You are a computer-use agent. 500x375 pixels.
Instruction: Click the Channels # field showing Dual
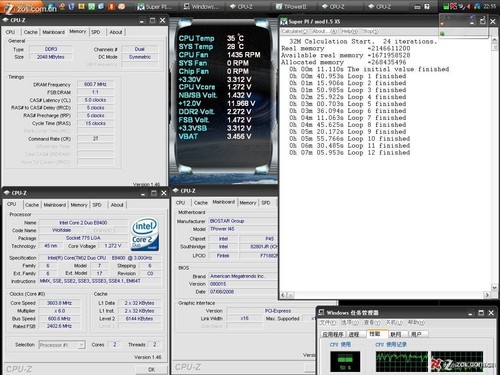point(139,49)
